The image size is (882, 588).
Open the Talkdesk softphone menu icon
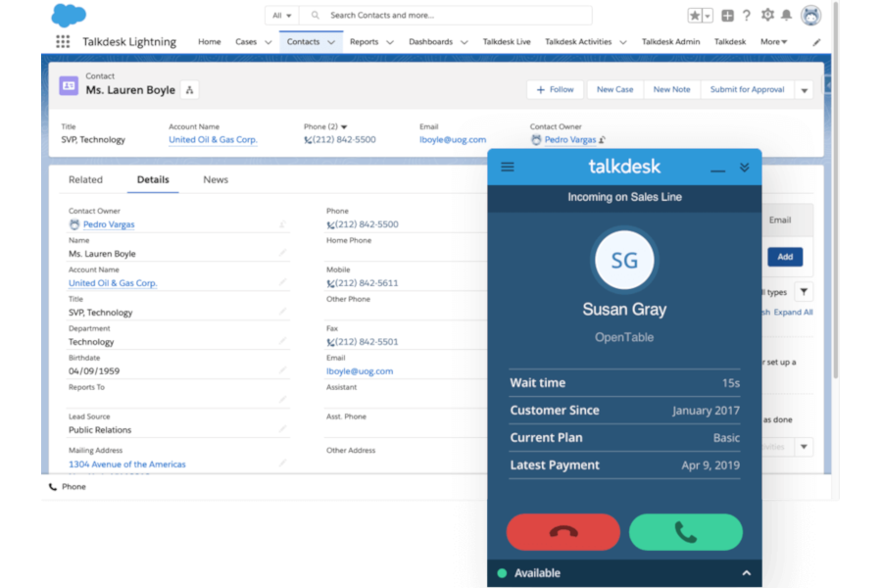tap(507, 167)
